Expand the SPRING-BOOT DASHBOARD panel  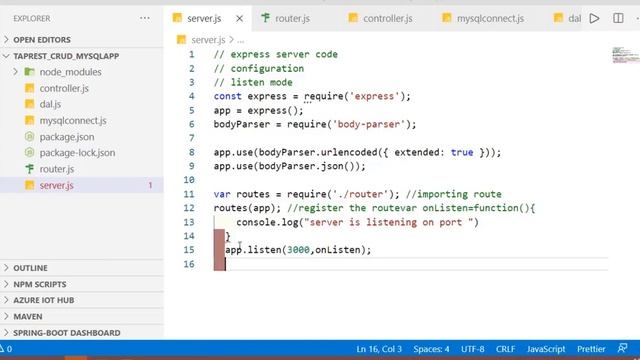6,333
